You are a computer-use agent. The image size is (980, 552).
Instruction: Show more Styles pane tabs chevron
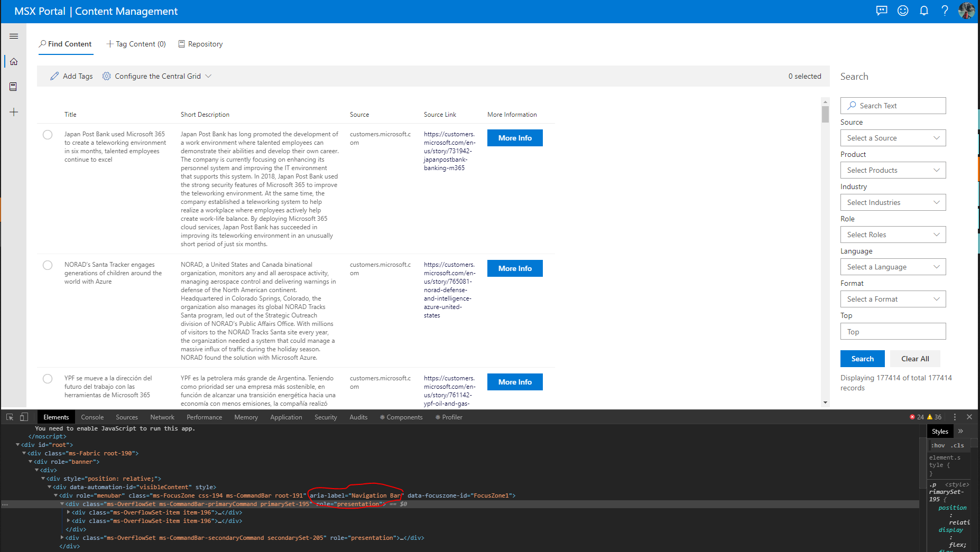click(961, 431)
